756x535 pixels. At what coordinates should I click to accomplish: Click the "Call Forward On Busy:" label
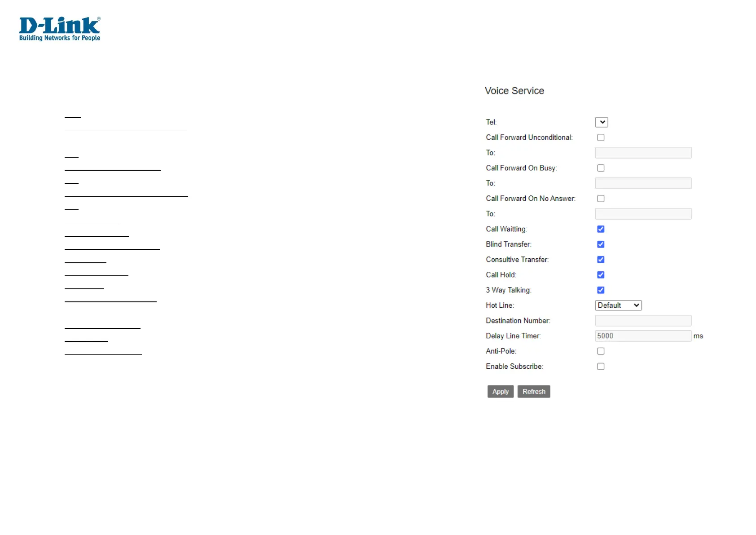(522, 168)
